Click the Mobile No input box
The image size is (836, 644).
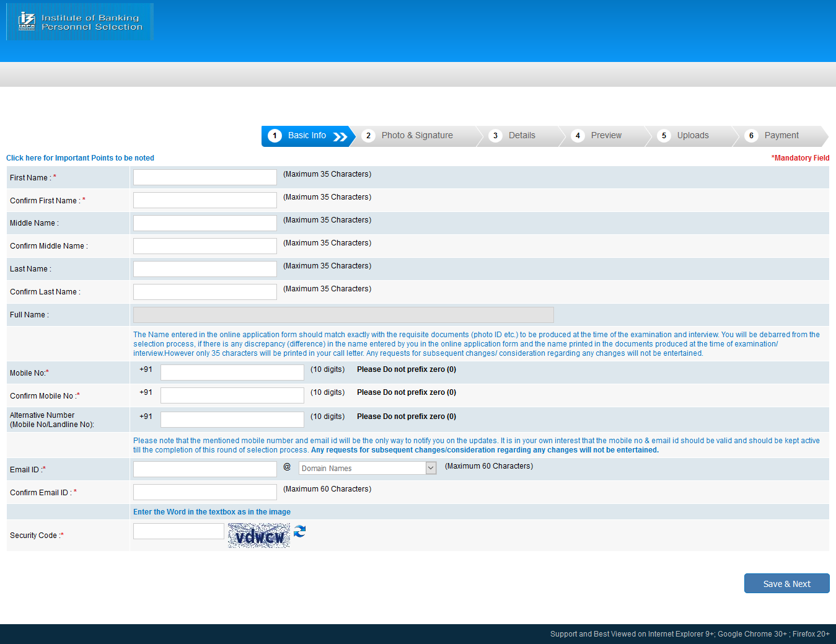pos(232,372)
